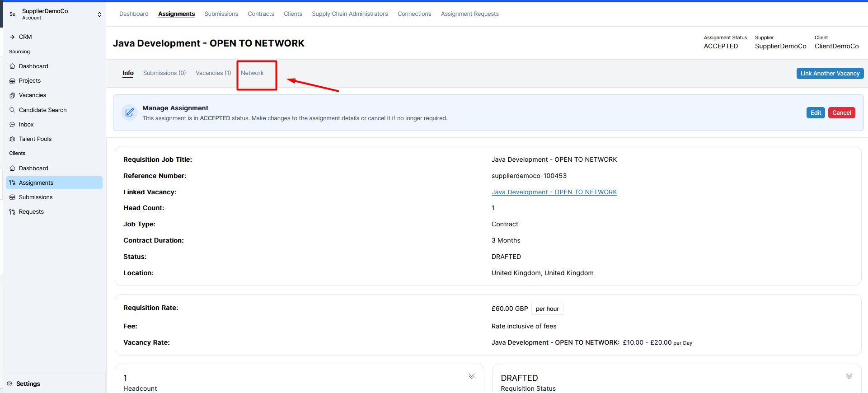The image size is (868, 393).
Task: Click the Settings gear icon
Action: 9,384
